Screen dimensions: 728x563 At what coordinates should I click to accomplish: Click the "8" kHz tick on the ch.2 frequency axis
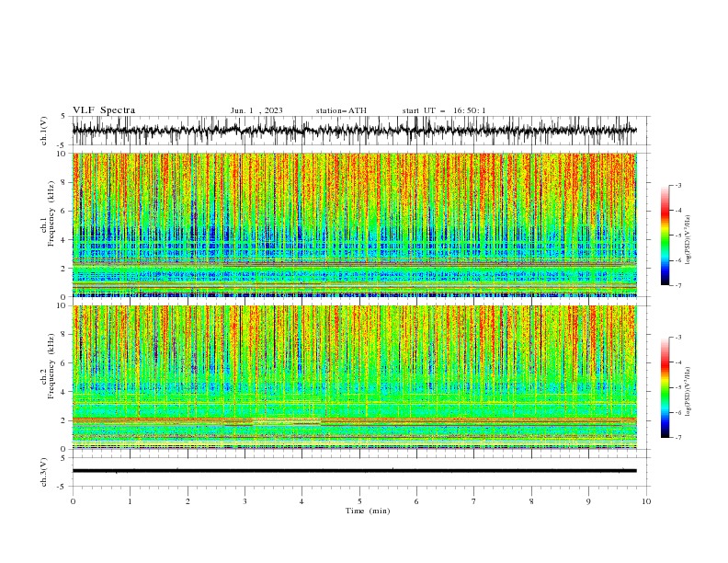point(64,335)
